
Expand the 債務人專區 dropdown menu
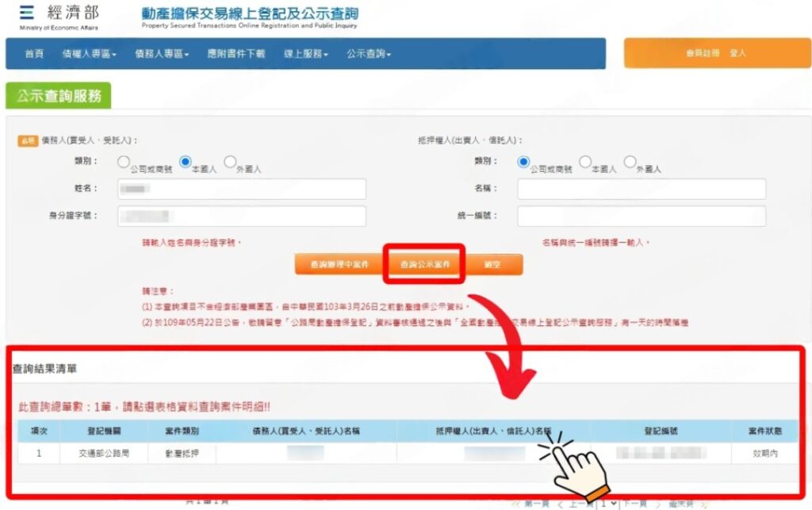click(x=162, y=53)
